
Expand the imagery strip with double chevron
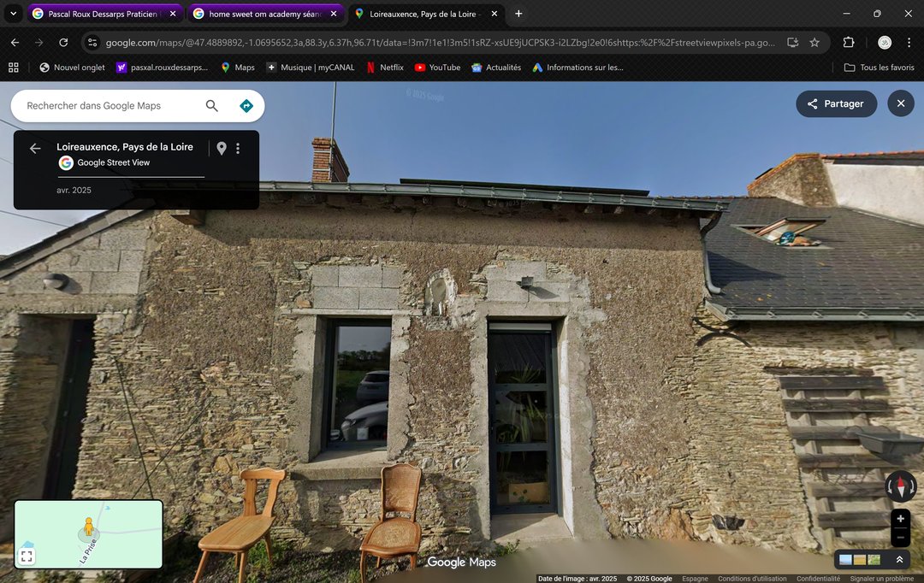point(899,560)
